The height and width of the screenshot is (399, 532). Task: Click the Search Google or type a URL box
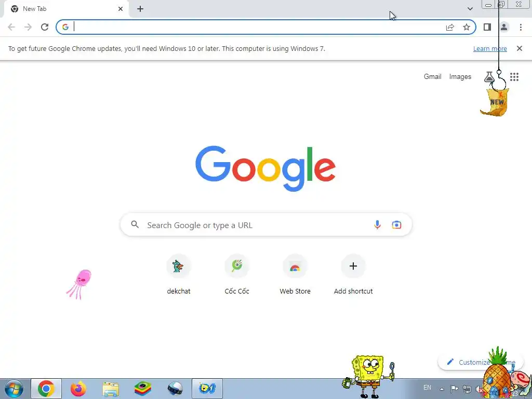point(266,224)
